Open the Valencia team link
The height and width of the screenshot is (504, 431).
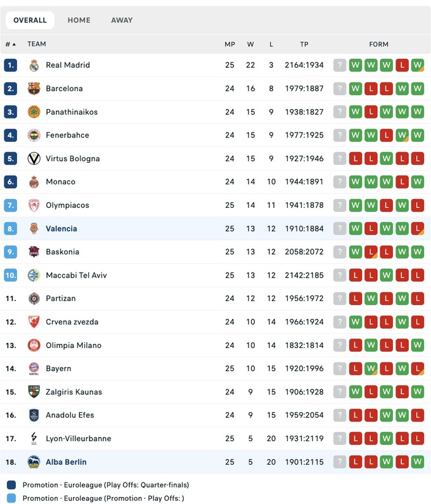coord(61,229)
